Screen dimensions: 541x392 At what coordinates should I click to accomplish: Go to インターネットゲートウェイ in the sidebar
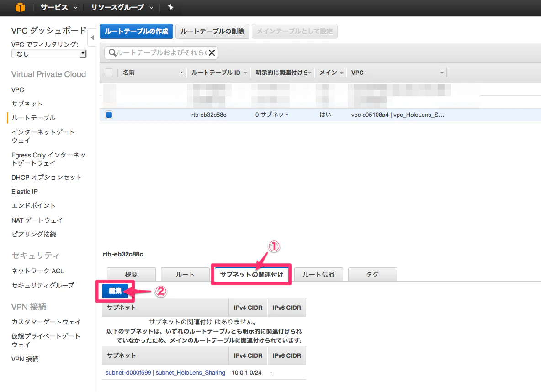[43, 136]
